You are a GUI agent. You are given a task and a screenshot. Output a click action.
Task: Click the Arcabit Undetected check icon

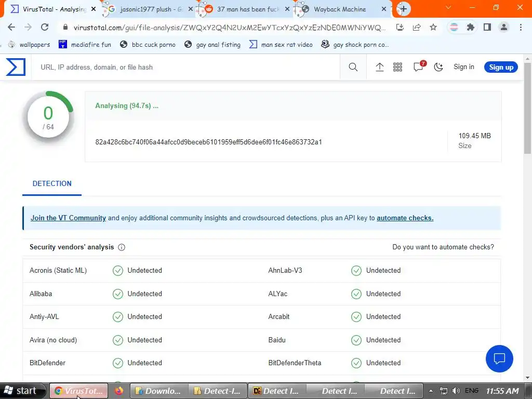click(x=356, y=316)
